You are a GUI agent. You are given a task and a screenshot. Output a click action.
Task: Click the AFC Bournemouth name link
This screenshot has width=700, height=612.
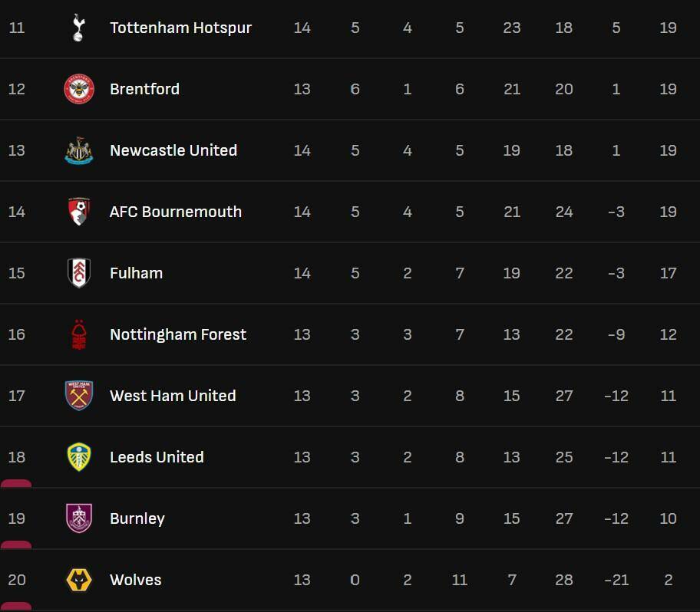pyautogui.click(x=176, y=212)
